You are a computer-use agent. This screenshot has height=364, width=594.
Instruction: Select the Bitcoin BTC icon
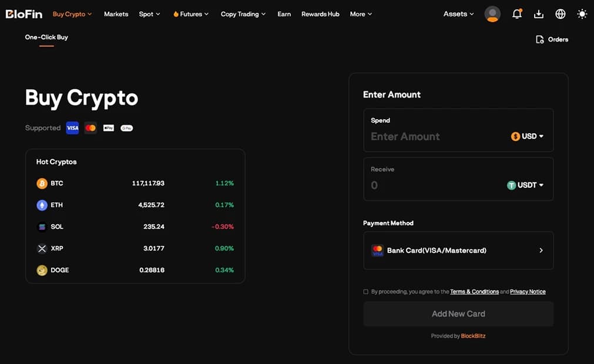[x=42, y=184]
